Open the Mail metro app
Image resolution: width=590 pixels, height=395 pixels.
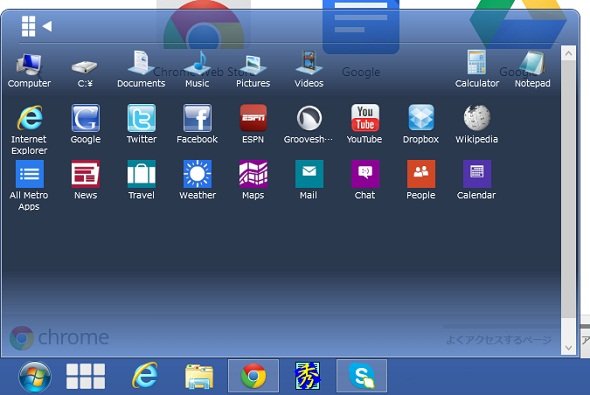(x=309, y=180)
